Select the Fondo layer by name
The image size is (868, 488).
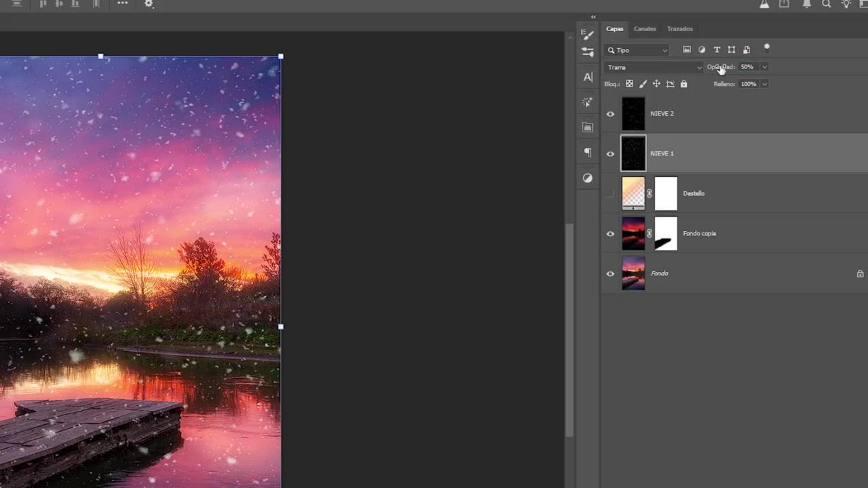(659, 273)
